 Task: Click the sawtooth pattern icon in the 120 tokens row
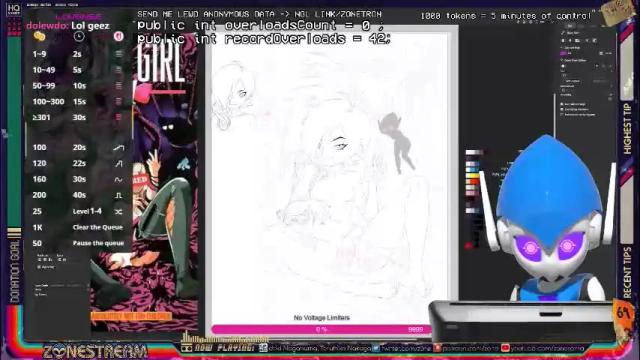(118, 163)
